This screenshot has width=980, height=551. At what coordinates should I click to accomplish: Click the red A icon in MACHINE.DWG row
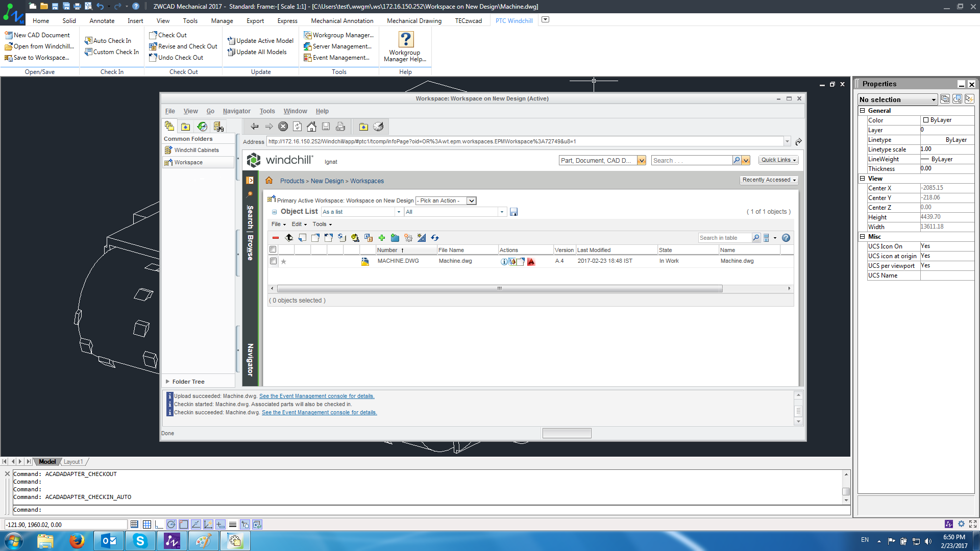click(531, 261)
